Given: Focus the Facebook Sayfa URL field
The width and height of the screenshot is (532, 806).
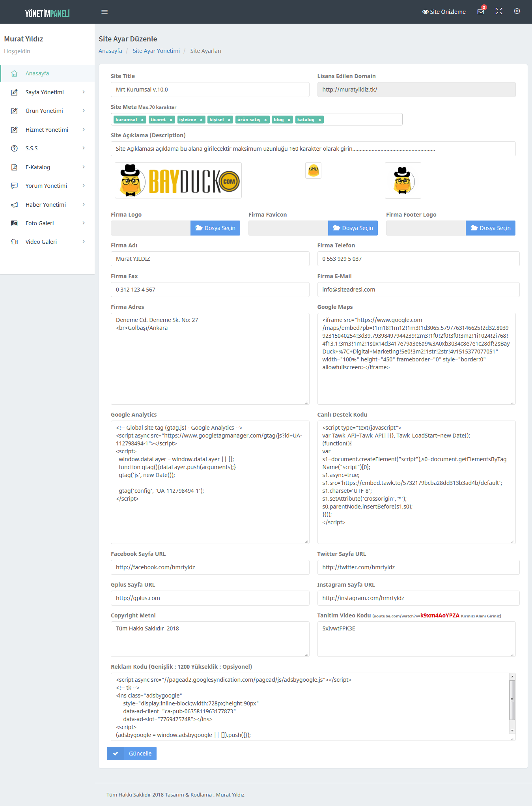Looking at the screenshot, I should point(210,567).
